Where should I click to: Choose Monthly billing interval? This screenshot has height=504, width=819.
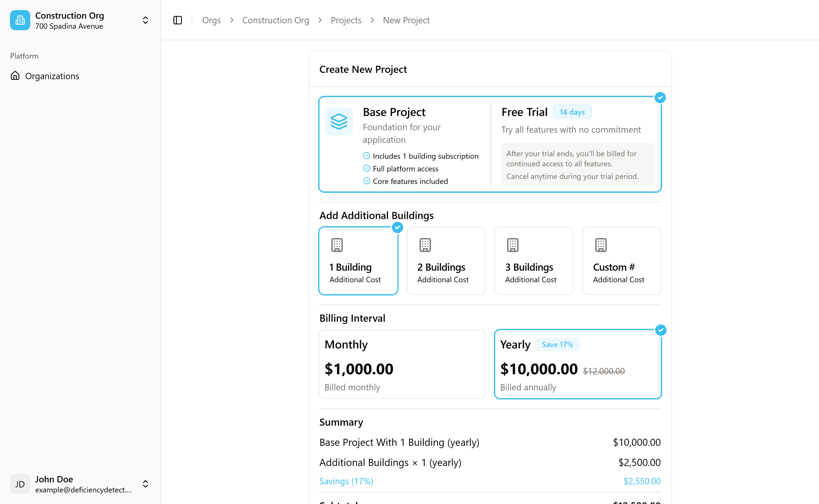click(x=402, y=364)
